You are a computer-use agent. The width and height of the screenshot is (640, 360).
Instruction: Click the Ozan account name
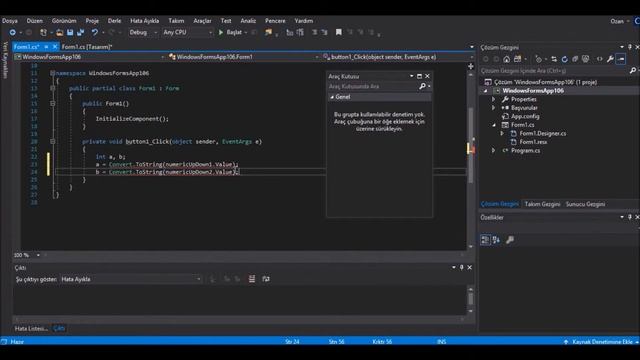617,21
